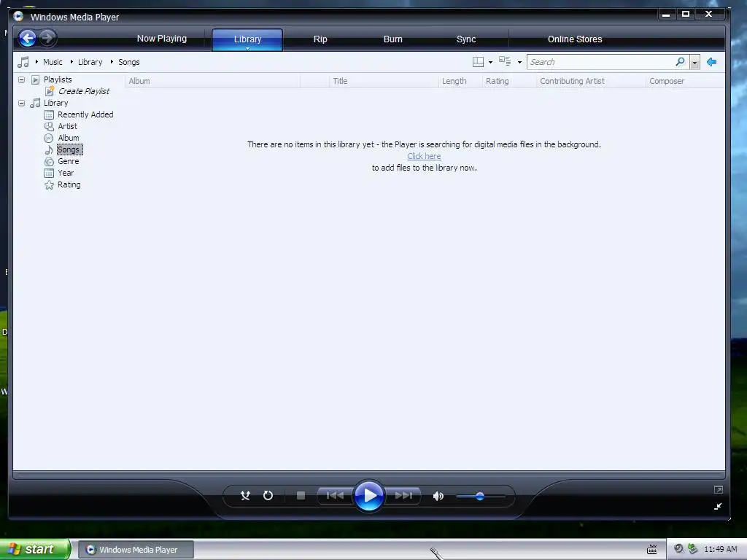The image size is (747, 560).
Task: Switch to compact mode icon
Action: [x=719, y=506]
